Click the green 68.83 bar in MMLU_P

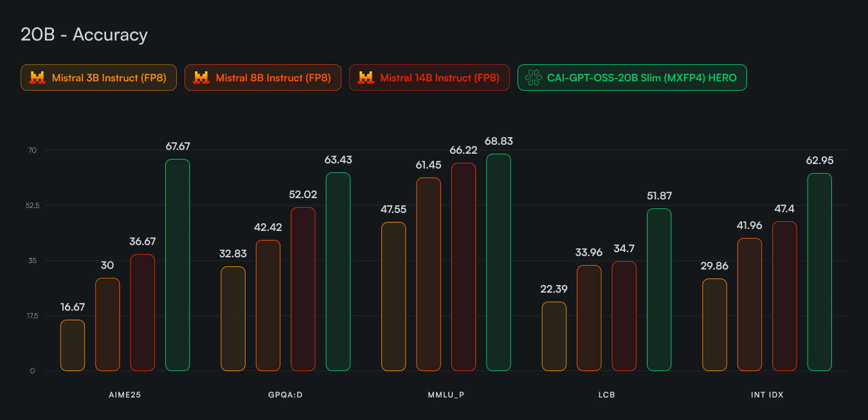coord(498,262)
